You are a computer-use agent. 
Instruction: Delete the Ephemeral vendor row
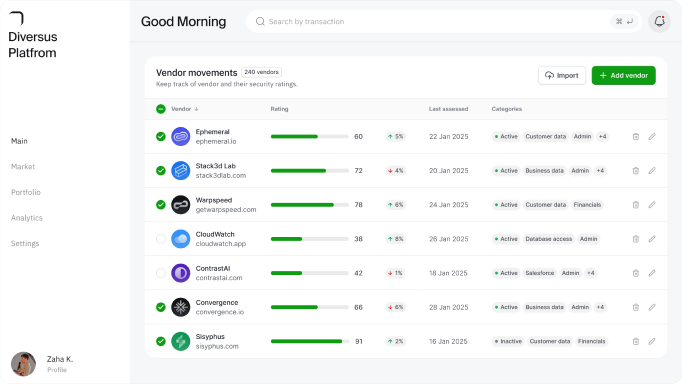(x=635, y=137)
